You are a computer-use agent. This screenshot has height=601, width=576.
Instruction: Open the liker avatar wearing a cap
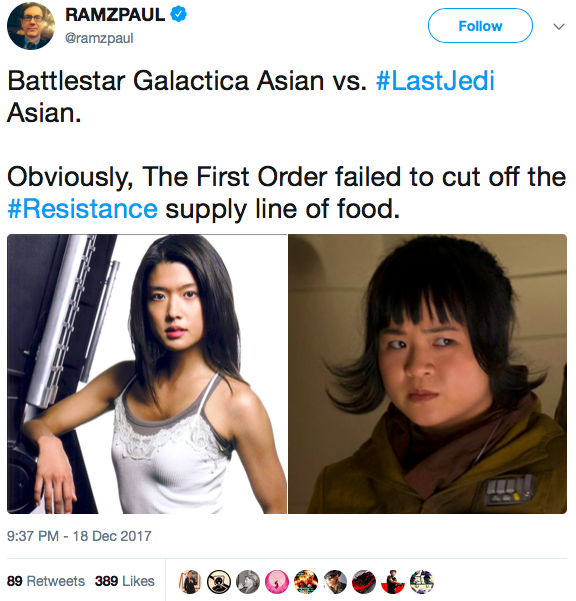(335, 581)
